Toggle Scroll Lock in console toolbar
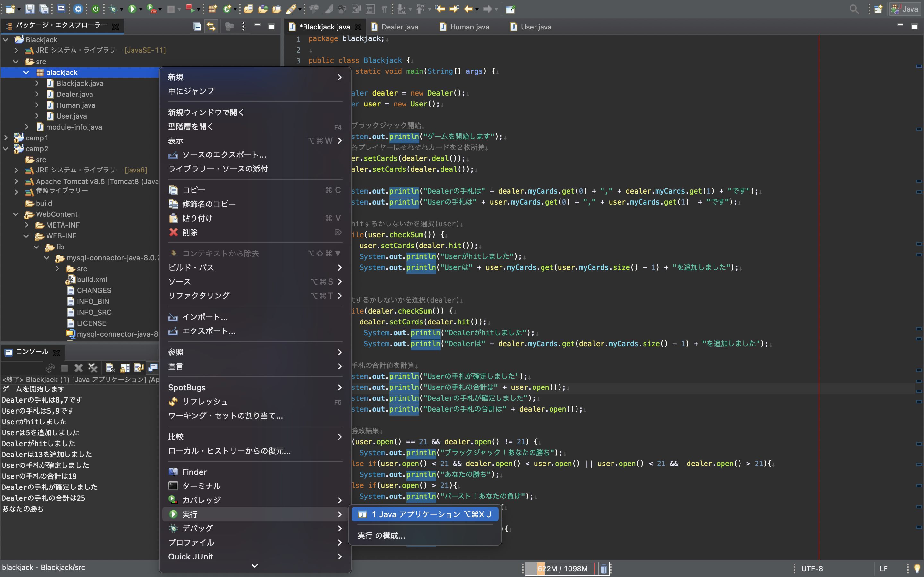 point(125,367)
